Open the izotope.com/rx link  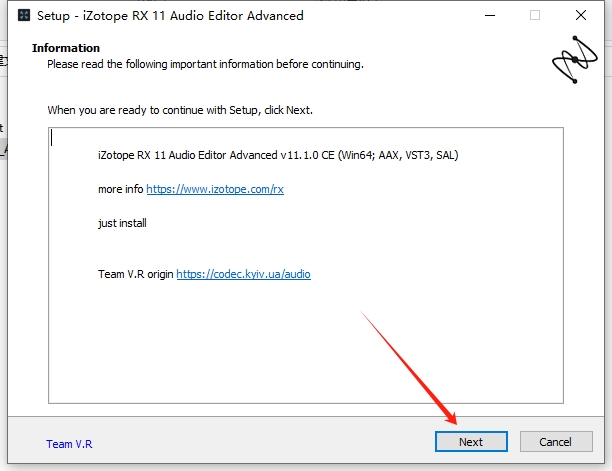[x=215, y=189]
